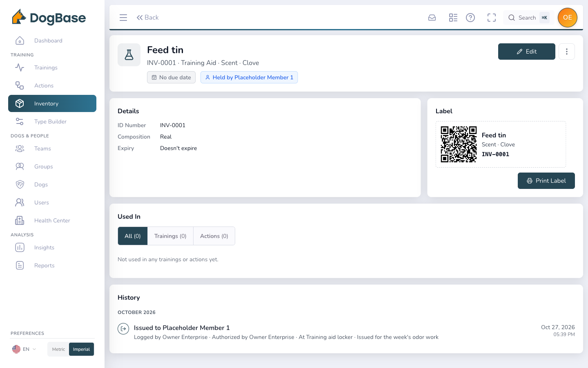The image size is (588, 368).
Task: Select the Actions (0) tab
Action: point(214,236)
